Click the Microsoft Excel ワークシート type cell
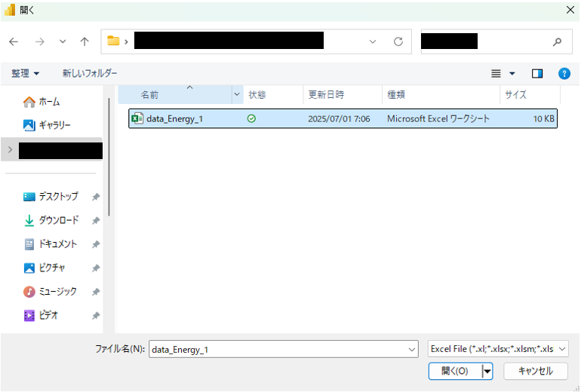The image size is (581, 392). point(438,119)
